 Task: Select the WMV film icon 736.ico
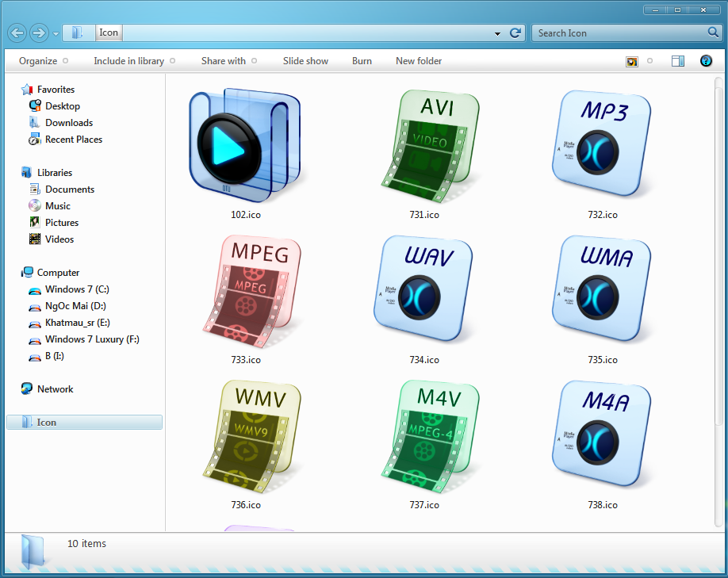point(252,436)
